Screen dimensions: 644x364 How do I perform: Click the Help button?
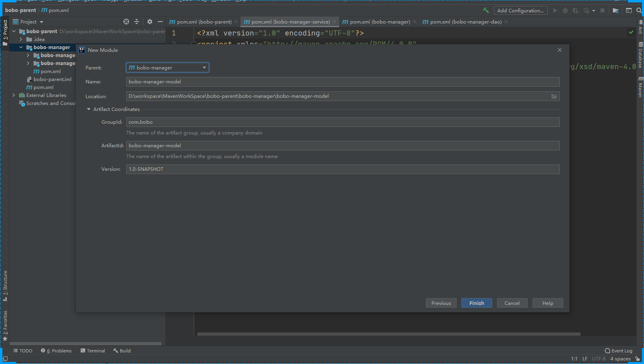(x=548, y=303)
